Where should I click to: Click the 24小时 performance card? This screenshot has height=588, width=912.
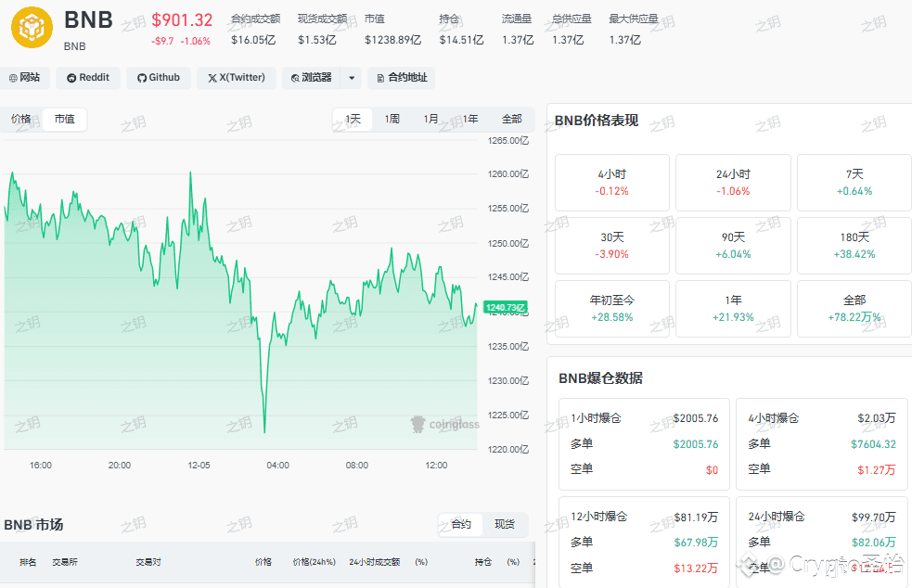coord(733,183)
